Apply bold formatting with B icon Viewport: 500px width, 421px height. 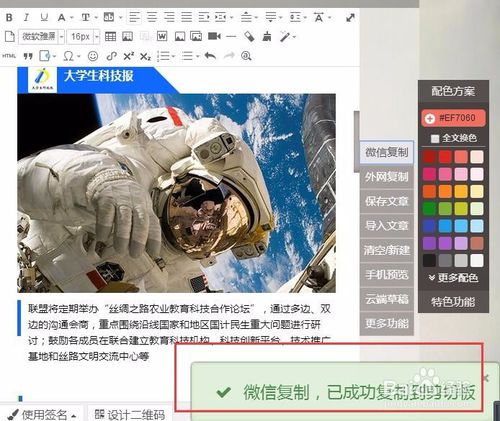[x=9, y=17]
